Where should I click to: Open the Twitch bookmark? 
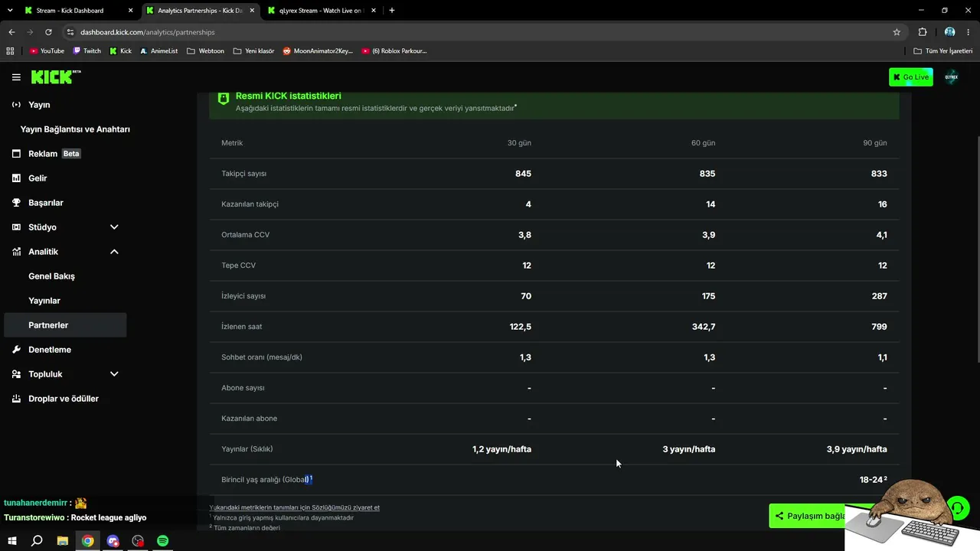pos(87,51)
